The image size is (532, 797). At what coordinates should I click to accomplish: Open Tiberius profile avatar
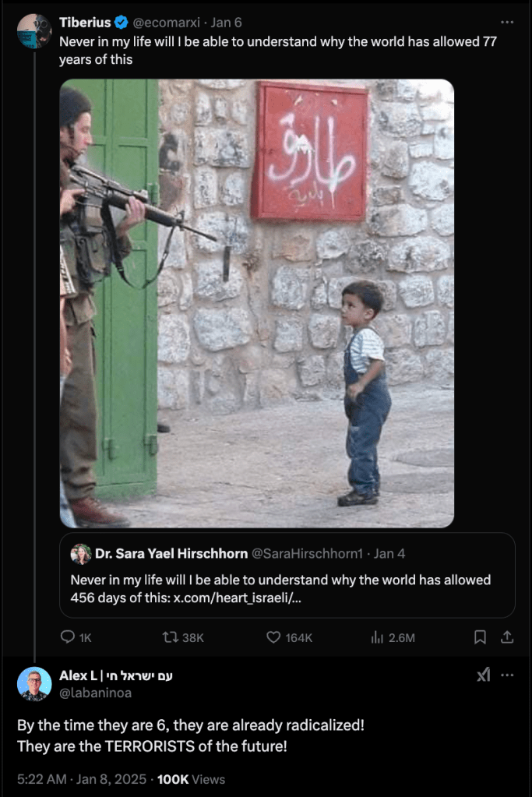coord(34,31)
